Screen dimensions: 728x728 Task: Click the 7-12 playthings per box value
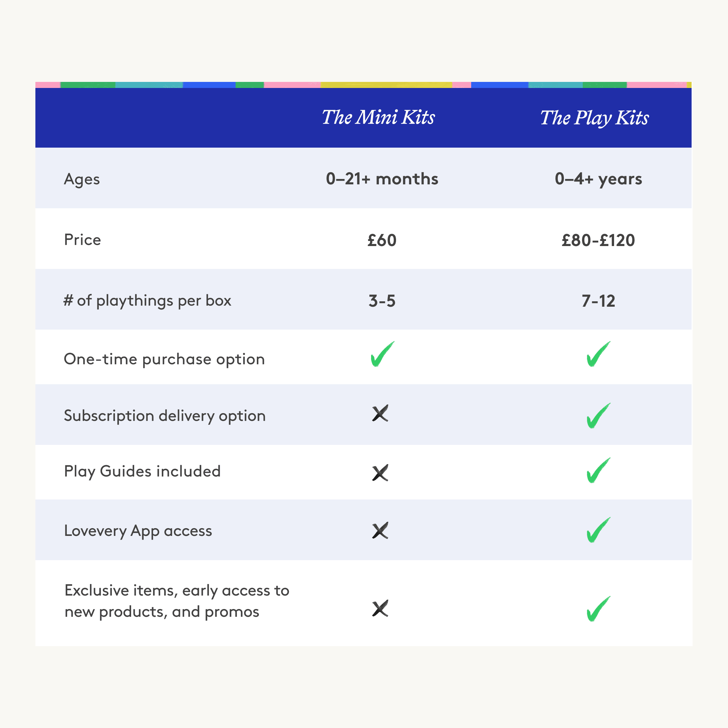pyautogui.click(x=598, y=301)
